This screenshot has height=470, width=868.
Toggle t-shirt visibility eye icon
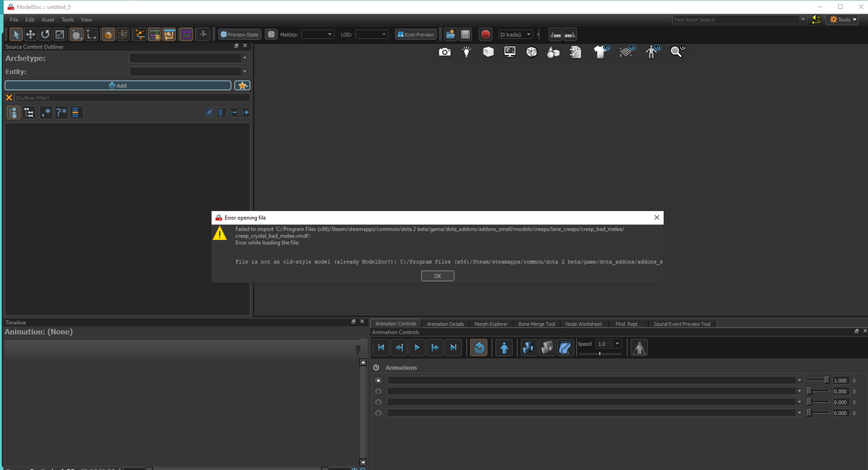602,52
